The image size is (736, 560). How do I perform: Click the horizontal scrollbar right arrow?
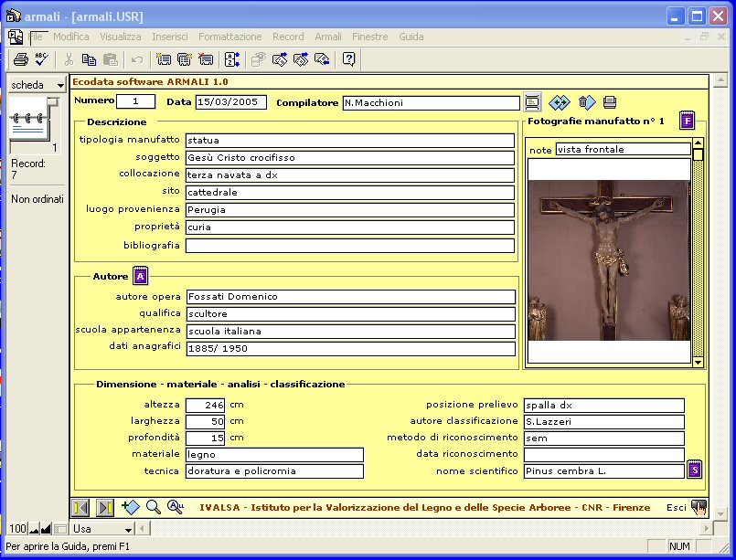(706, 529)
